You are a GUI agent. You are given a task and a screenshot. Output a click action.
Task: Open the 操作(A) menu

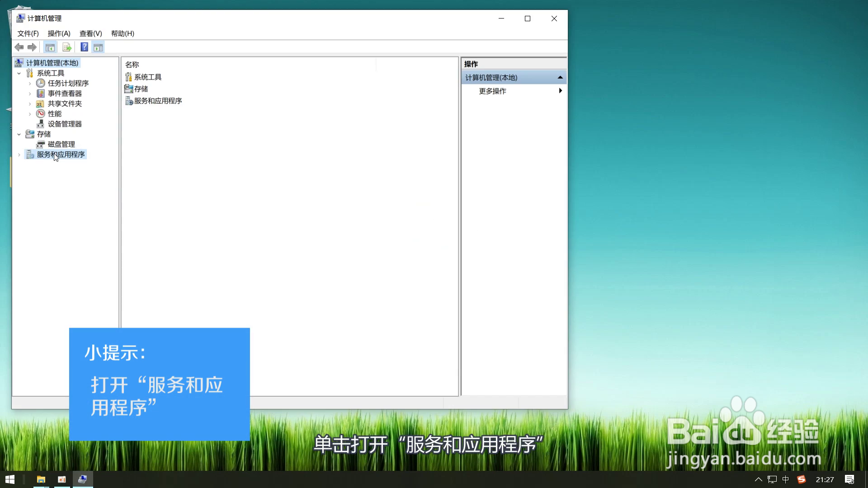pyautogui.click(x=59, y=33)
